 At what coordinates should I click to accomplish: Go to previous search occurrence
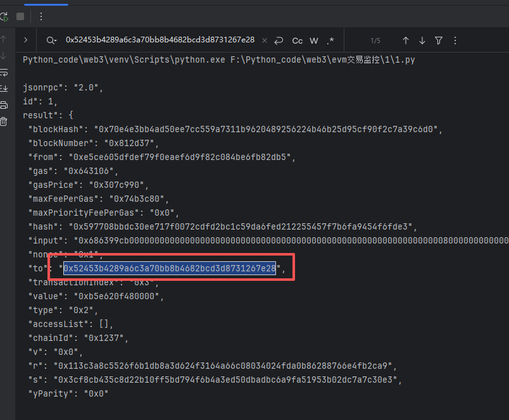coord(406,40)
